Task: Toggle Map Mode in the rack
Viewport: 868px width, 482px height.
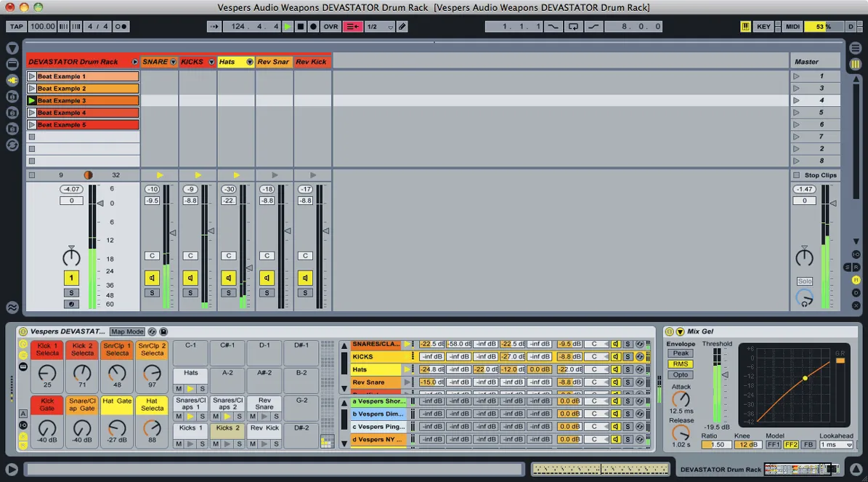Action: (127, 332)
